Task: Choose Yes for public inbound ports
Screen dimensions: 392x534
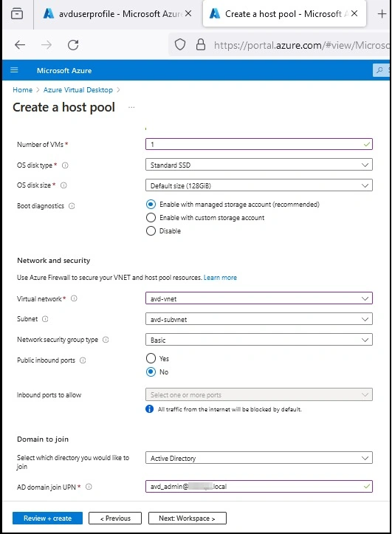Action: pos(151,358)
